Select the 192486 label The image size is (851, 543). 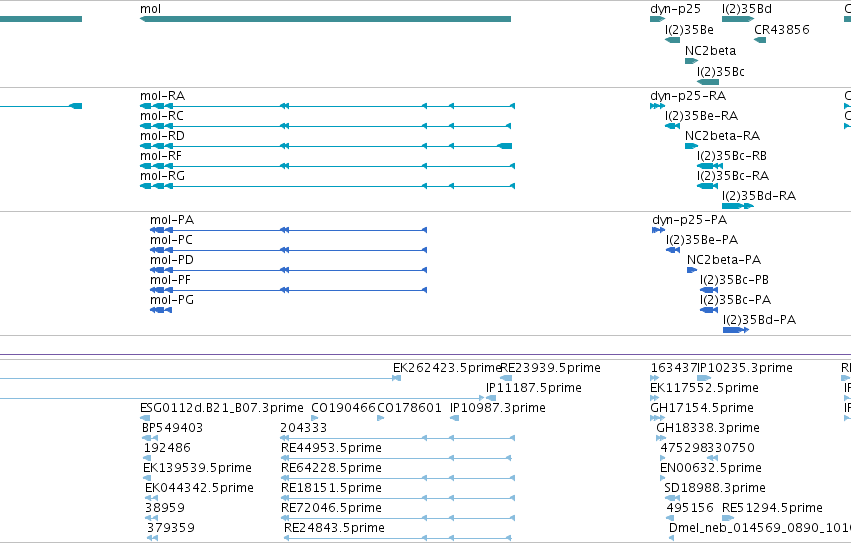point(167,449)
